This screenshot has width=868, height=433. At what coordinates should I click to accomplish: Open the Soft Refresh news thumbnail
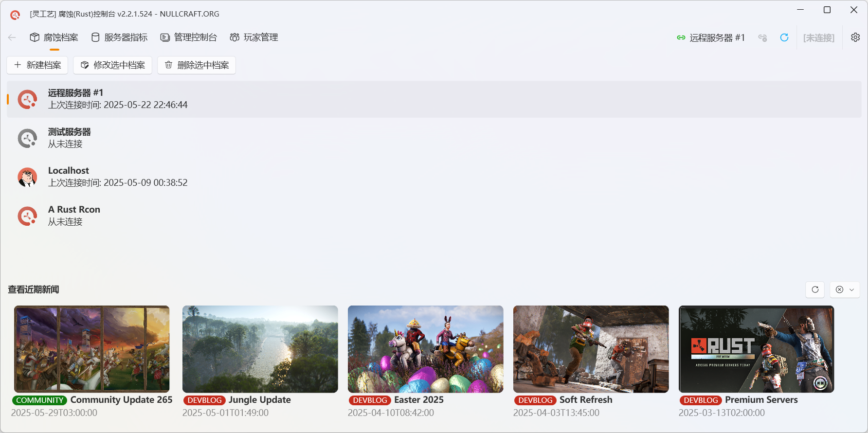591,349
